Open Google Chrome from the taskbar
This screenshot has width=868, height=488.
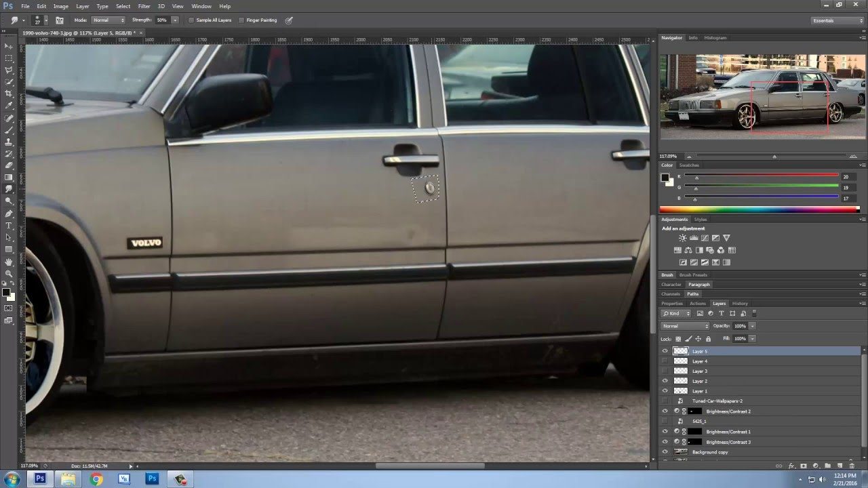click(x=96, y=479)
